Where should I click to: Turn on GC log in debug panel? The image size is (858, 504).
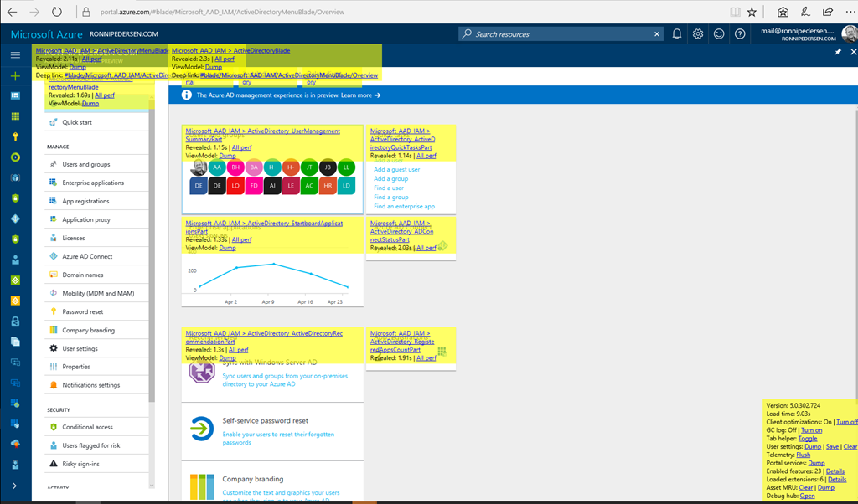(811, 430)
